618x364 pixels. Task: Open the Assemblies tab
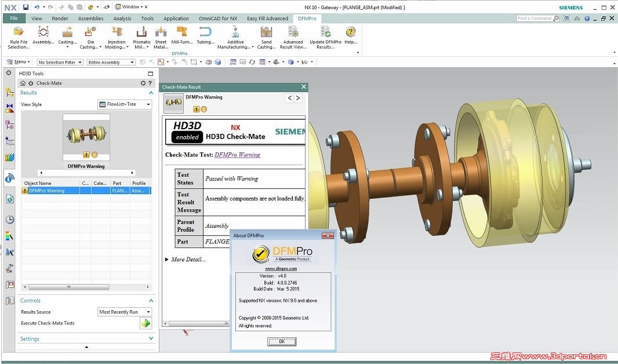click(x=90, y=18)
